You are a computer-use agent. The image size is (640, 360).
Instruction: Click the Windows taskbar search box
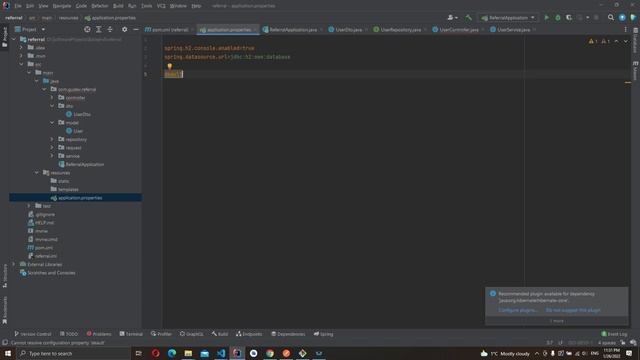pos(73,353)
